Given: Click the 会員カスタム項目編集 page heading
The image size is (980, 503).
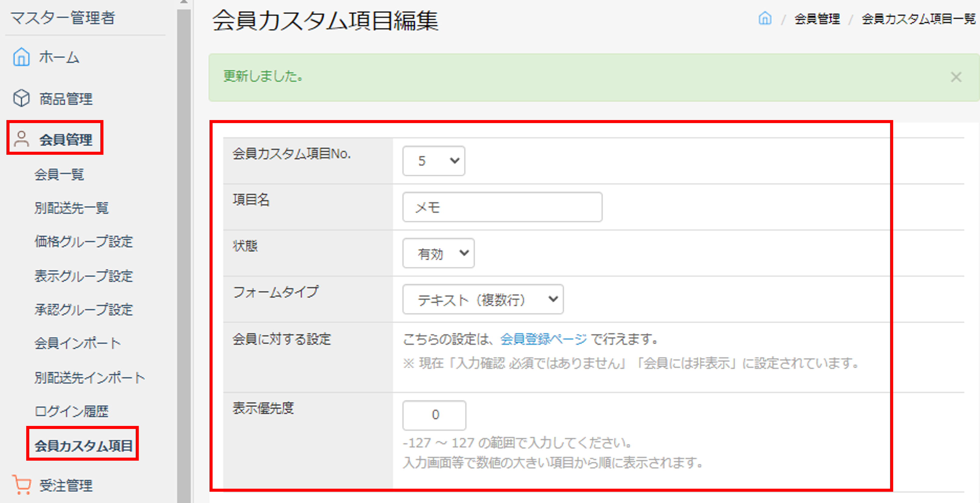Looking at the screenshot, I should [325, 20].
